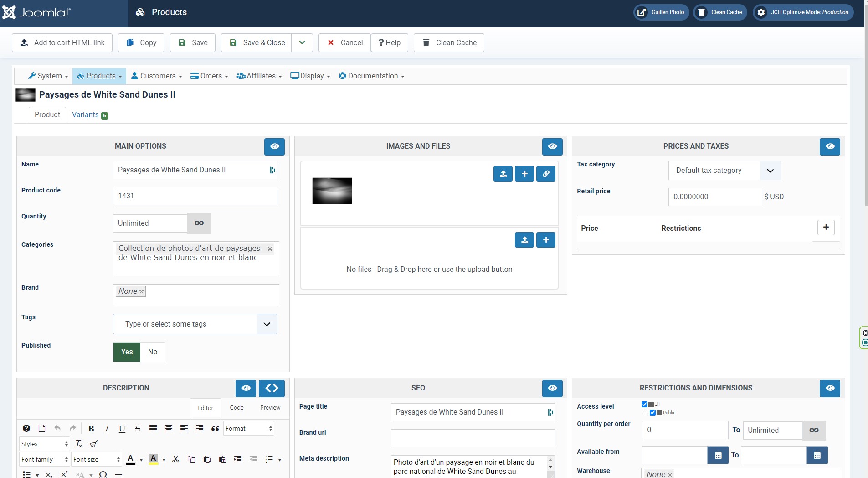Image resolution: width=868 pixels, height=478 pixels.
Task: Add a file with the plus icon
Action: point(546,240)
